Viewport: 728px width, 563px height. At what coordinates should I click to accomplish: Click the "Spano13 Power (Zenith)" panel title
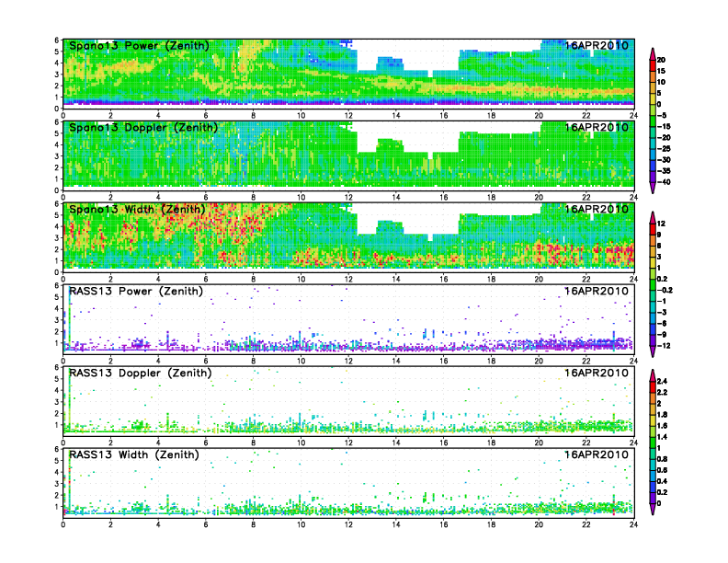[x=139, y=45]
